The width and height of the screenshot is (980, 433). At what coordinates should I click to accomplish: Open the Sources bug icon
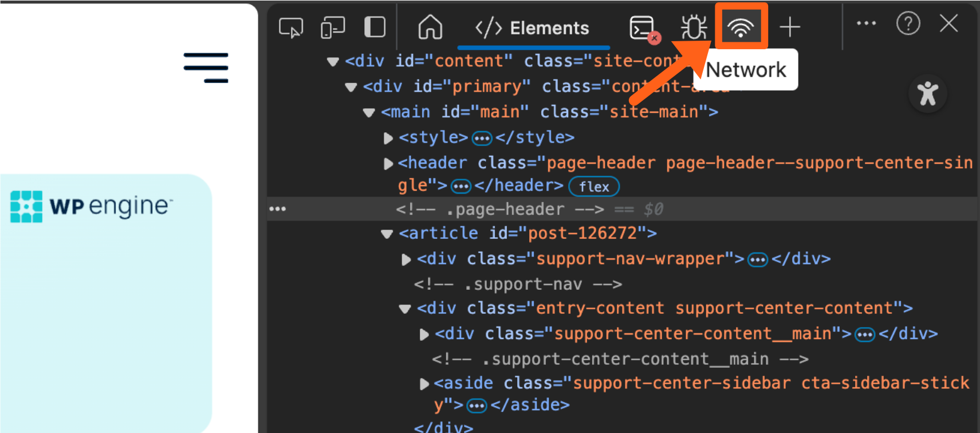point(694,27)
